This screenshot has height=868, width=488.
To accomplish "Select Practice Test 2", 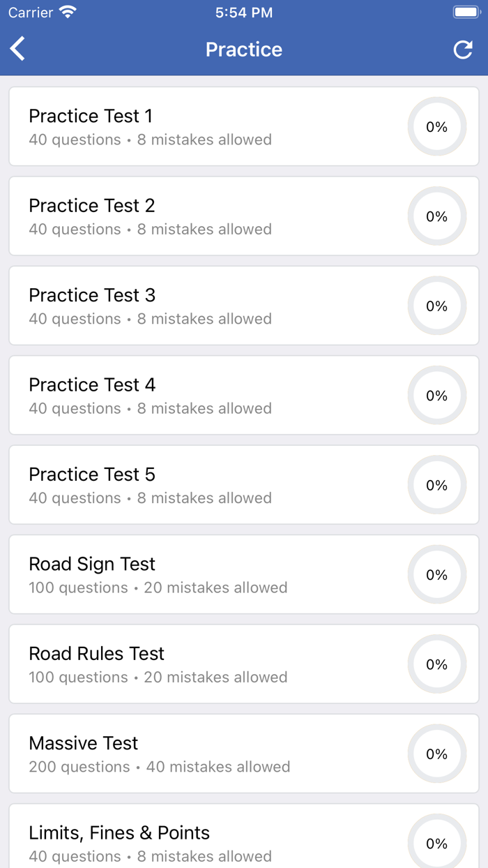I will 209,216.
